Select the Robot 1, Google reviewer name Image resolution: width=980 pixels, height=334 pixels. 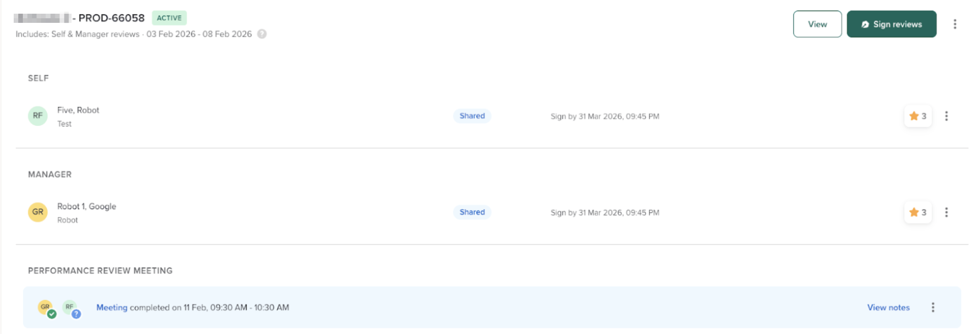pyautogui.click(x=87, y=207)
